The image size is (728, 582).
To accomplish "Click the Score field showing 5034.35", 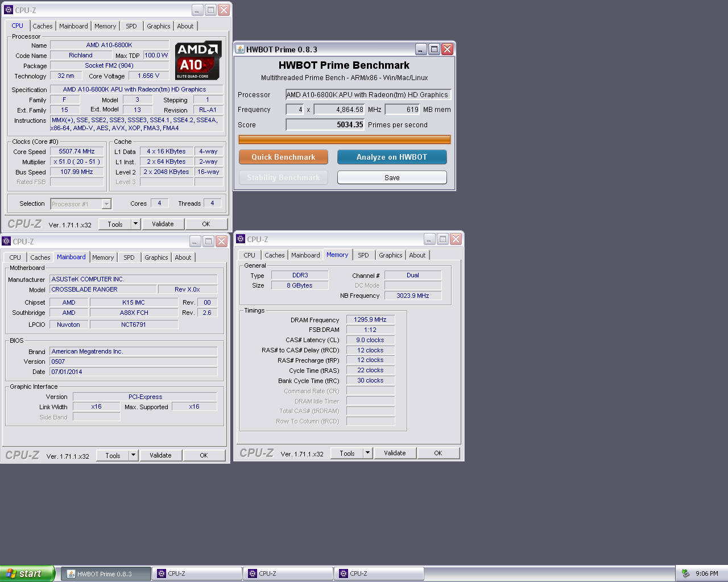I will click(325, 125).
